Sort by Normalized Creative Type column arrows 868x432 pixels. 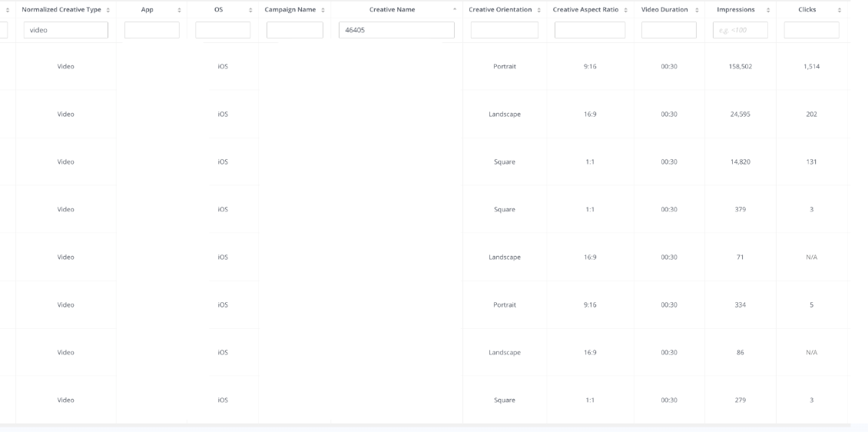pyautogui.click(x=108, y=10)
